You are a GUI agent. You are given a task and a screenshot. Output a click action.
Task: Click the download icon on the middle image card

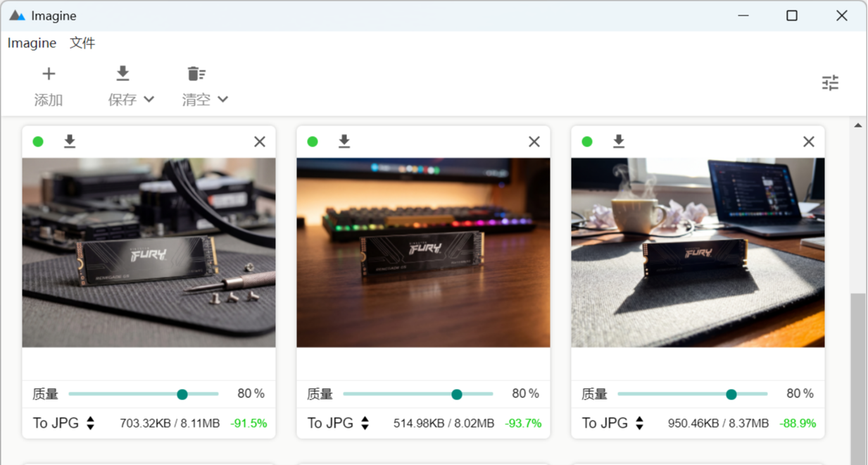[x=344, y=141]
